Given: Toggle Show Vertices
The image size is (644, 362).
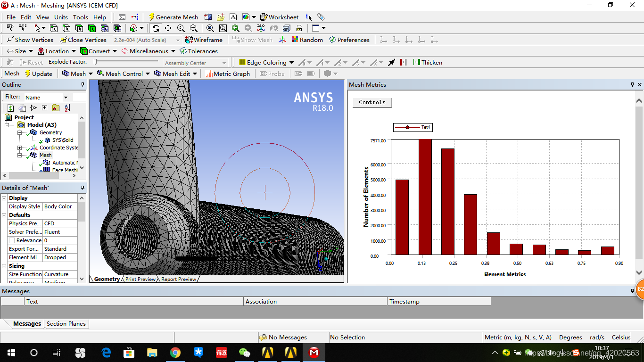Looking at the screenshot, I should pos(30,40).
